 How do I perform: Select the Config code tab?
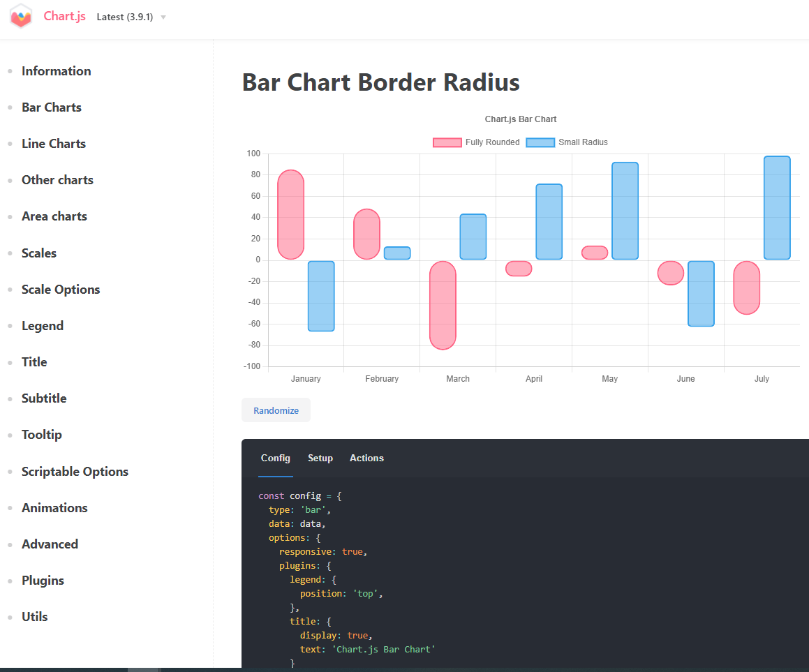tap(276, 458)
